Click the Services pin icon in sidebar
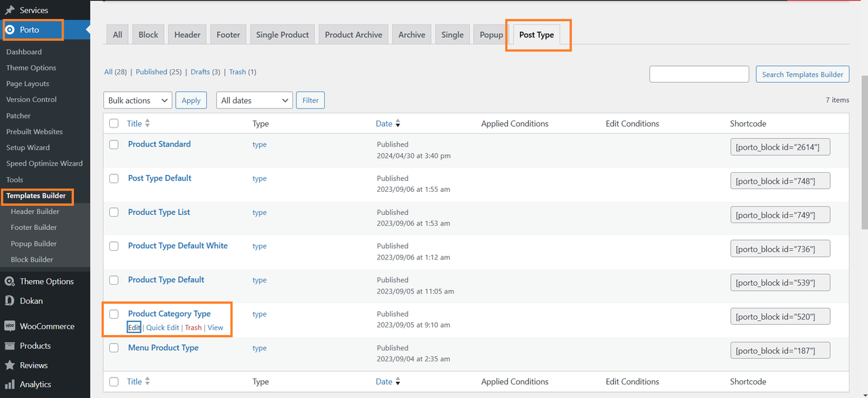The height and width of the screenshot is (398, 868). pos(9,10)
